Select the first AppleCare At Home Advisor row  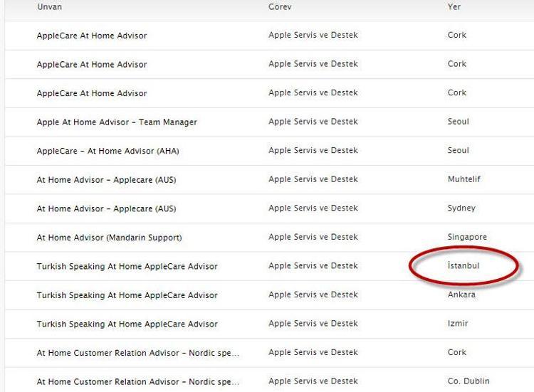click(x=92, y=36)
